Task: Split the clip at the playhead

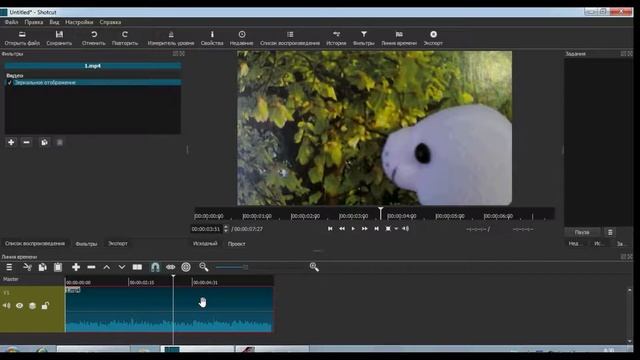Action: point(137,267)
